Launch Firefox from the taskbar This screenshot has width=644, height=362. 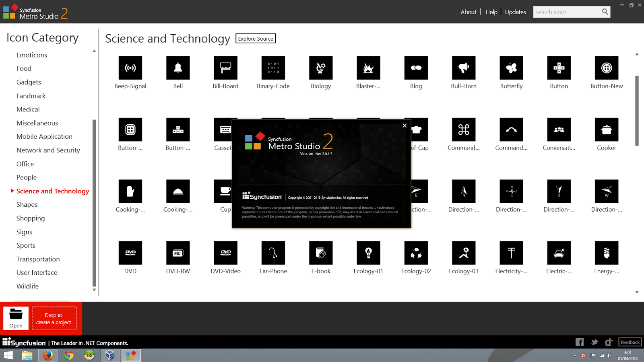pyautogui.click(x=47, y=355)
